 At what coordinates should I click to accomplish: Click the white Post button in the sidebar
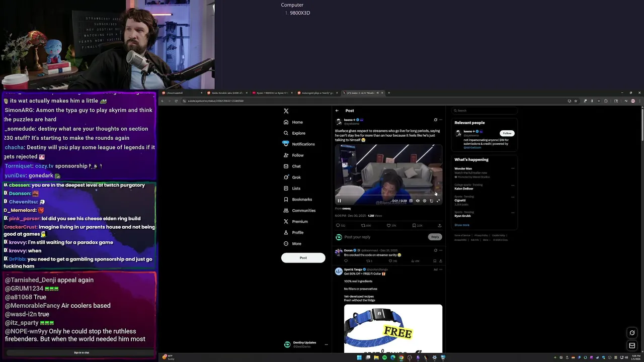pos(303,258)
